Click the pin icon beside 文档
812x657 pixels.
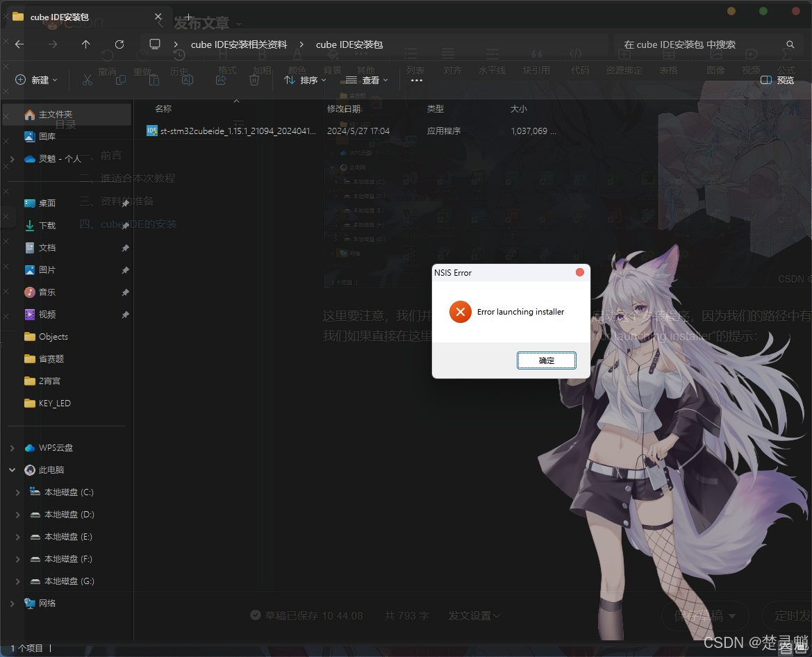tap(125, 248)
